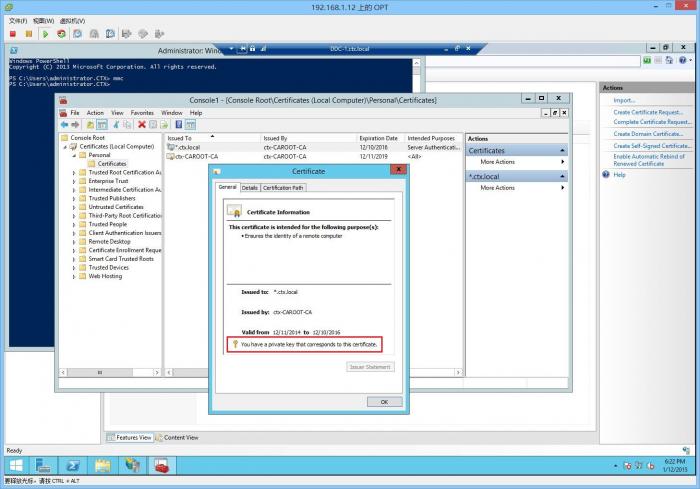Click the Cut scissors icon in MMC toolbar
The width and height of the screenshot is (700, 489).
pos(116,125)
